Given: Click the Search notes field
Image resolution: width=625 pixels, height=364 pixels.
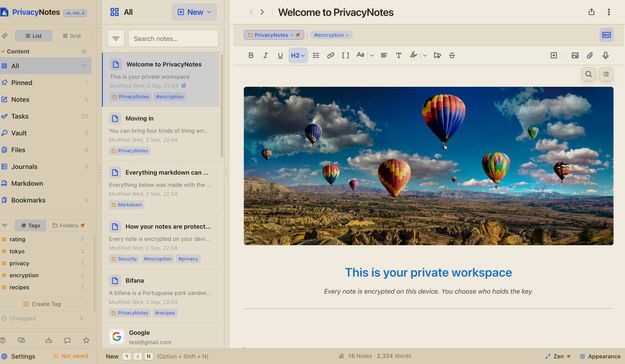Looking at the screenshot, I should (173, 39).
